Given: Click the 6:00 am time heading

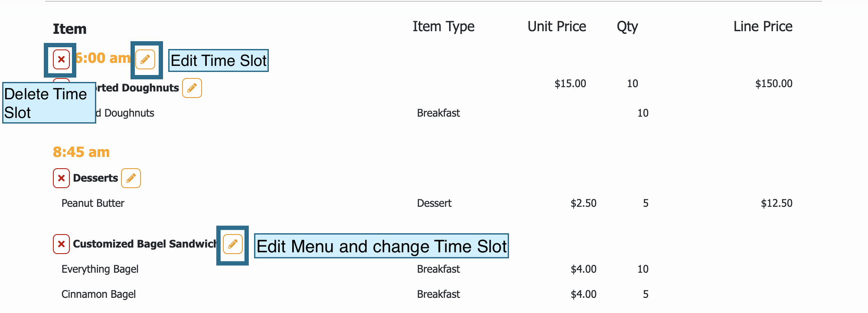Looking at the screenshot, I should pos(103,58).
